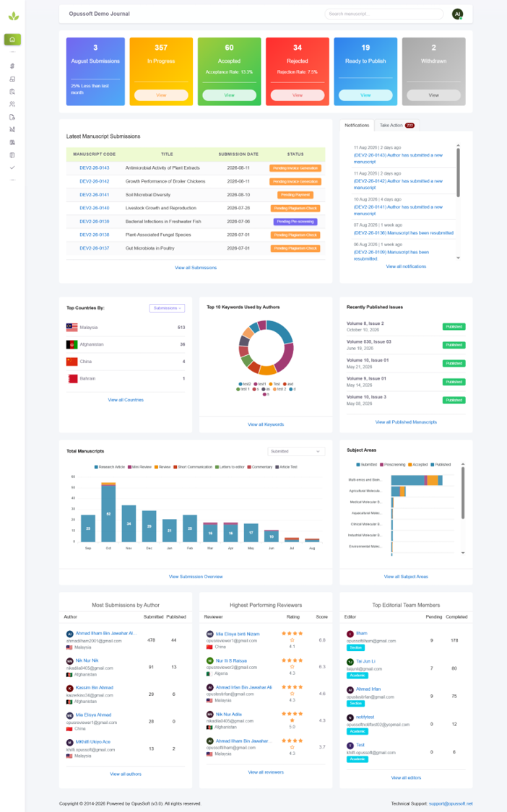Expand the Total Manuscripts Submitted dropdown
The image size is (507, 812).
[296, 452]
